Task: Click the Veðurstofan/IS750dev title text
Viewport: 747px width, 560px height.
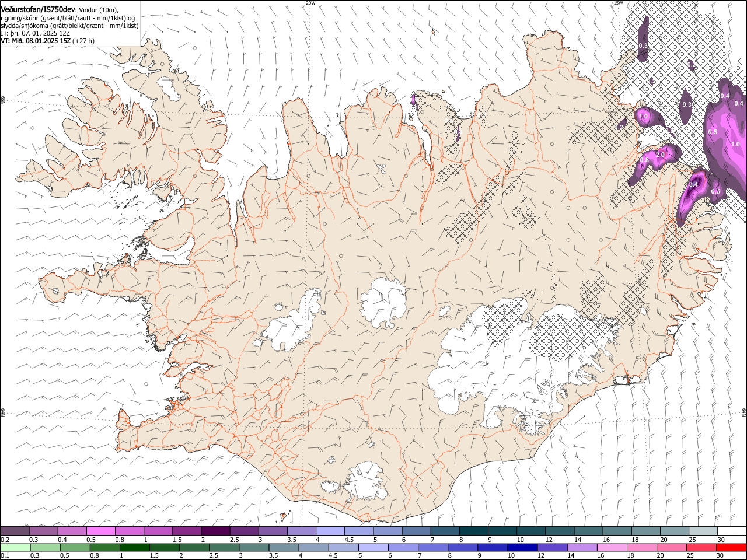Action: [38, 10]
